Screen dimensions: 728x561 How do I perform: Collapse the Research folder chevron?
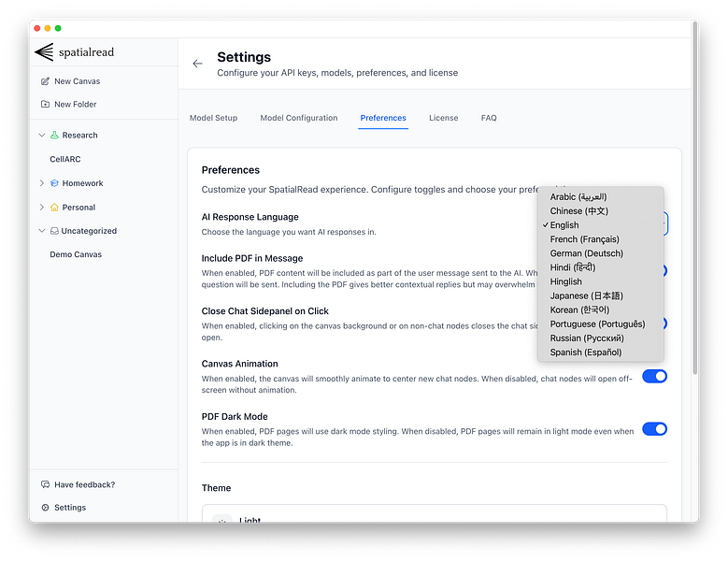click(42, 136)
